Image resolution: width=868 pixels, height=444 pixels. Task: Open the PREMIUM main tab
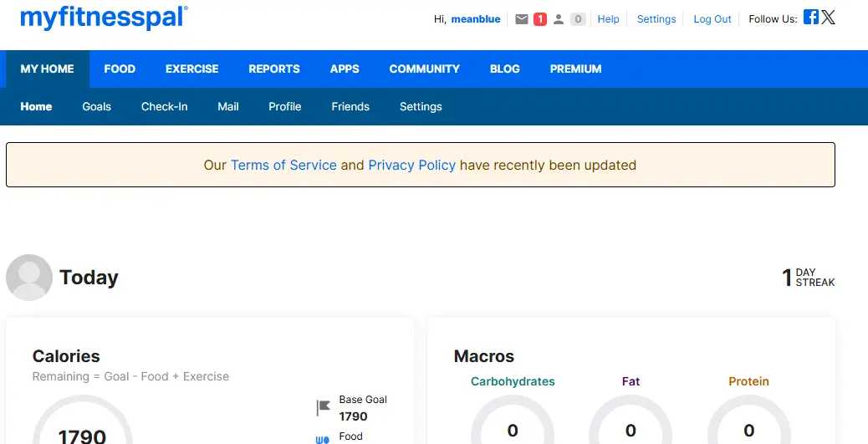click(575, 69)
